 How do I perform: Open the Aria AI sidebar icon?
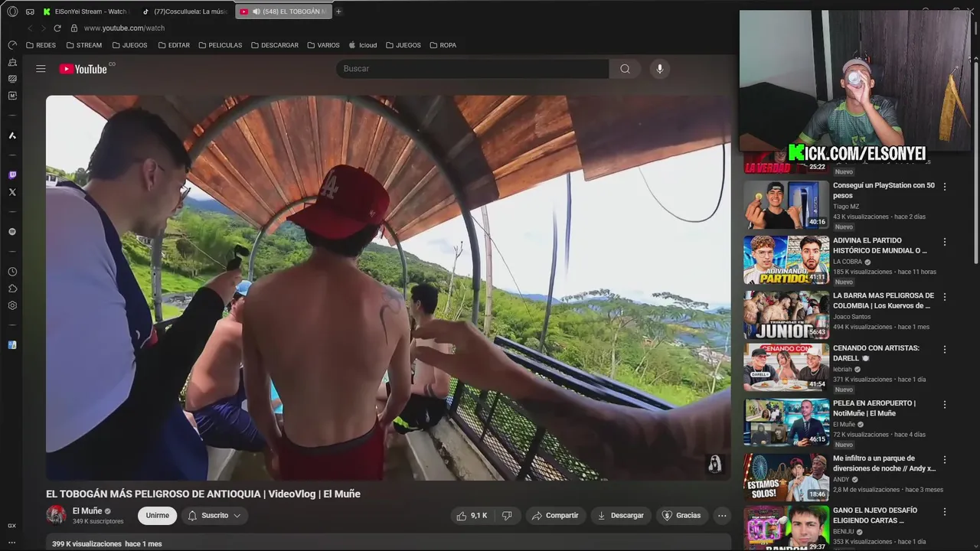12,135
